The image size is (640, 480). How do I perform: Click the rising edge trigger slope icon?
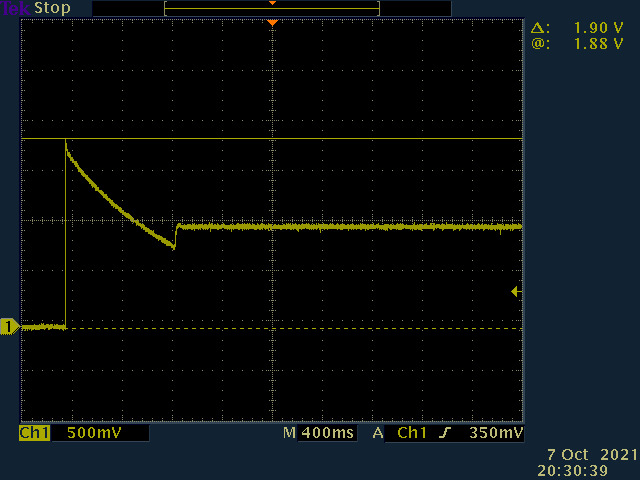point(445,433)
